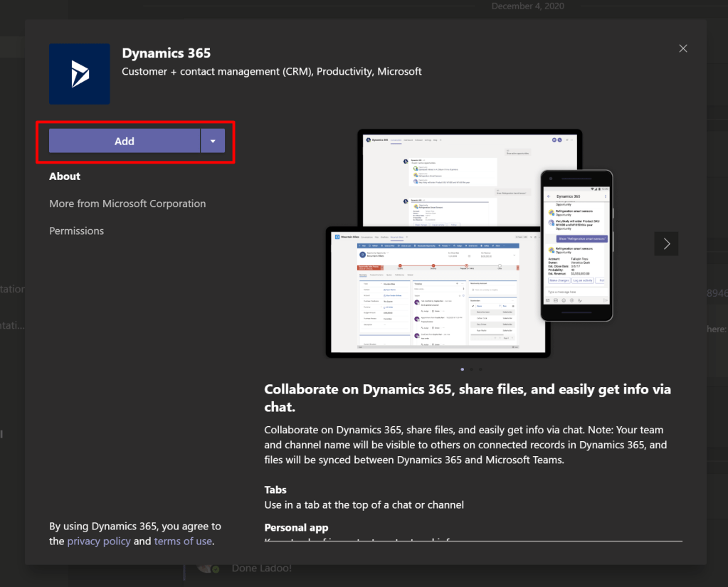Select the third carousel indicator dot
Screen dimensions: 728x587
point(480,369)
